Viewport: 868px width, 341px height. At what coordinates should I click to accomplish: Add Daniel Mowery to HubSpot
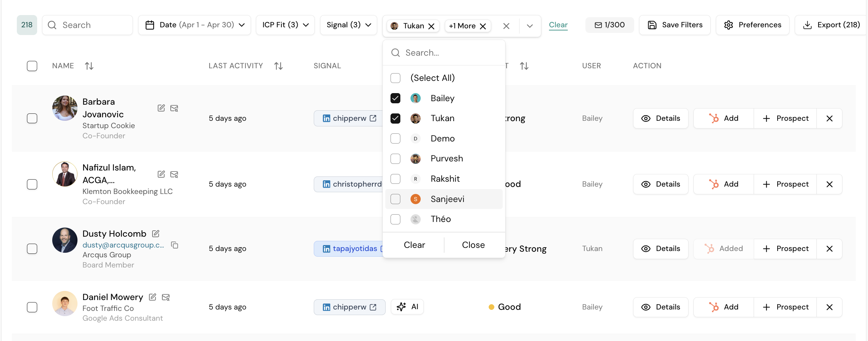click(724, 307)
